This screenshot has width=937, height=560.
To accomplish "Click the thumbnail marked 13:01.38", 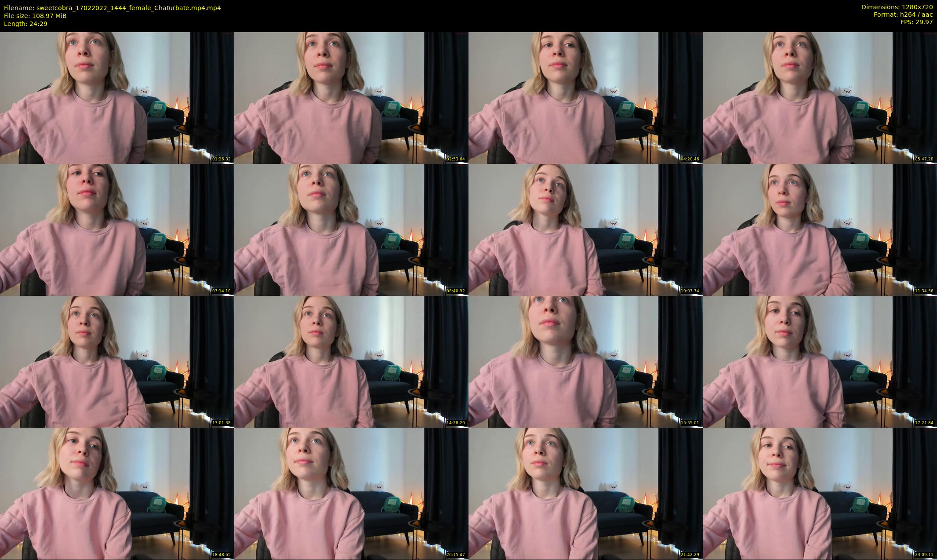I will click(x=117, y=361).
